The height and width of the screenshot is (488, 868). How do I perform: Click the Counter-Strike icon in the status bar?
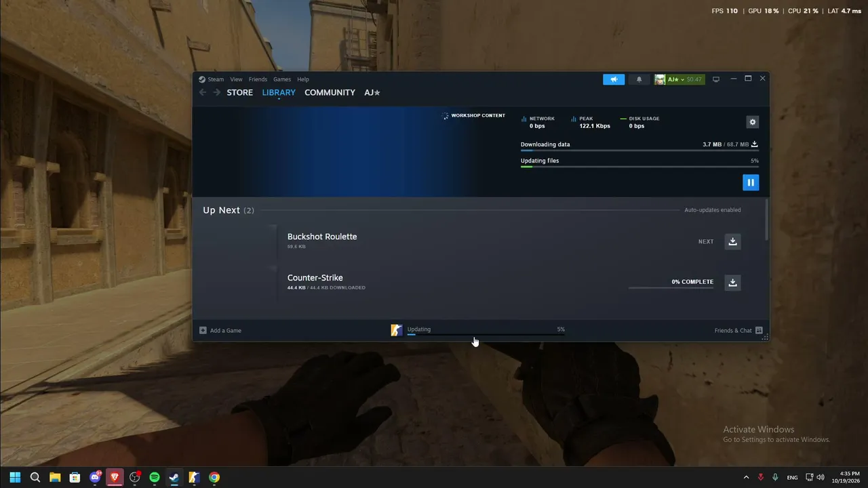tap(397, 330)
